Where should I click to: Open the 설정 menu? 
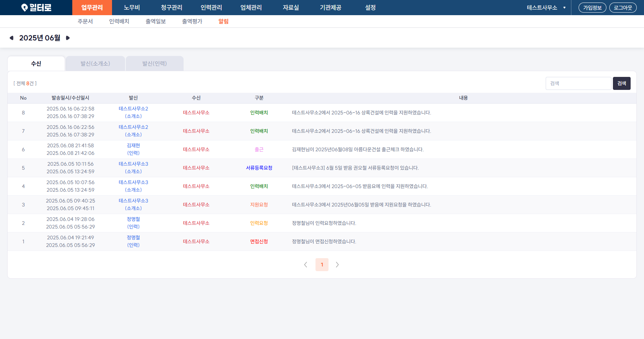coord(370,8)
